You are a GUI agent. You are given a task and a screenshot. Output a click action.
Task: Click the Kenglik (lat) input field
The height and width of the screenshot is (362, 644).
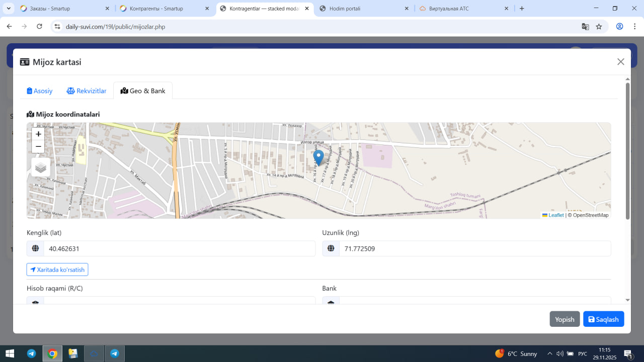[x=179, y=248]
